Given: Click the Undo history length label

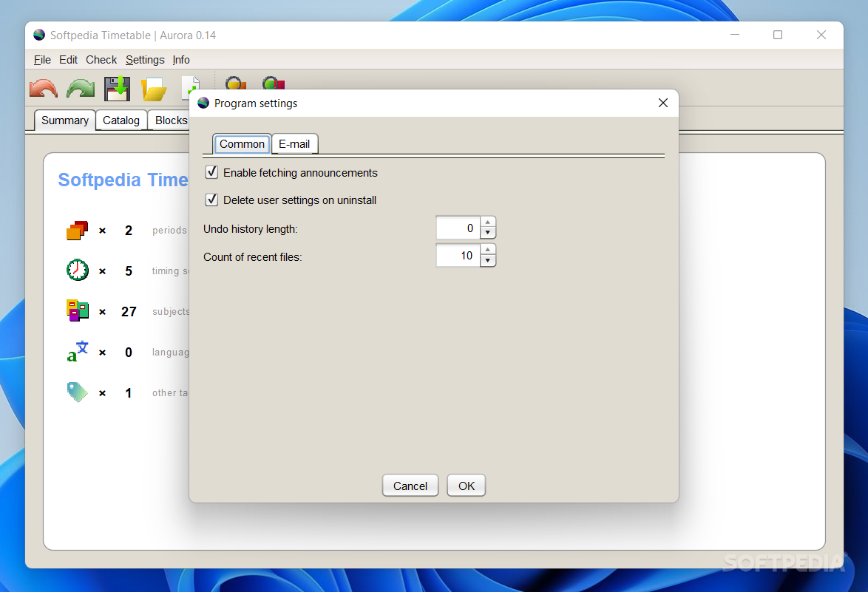Looking at the screenshot, I should [x=250, y=229].
